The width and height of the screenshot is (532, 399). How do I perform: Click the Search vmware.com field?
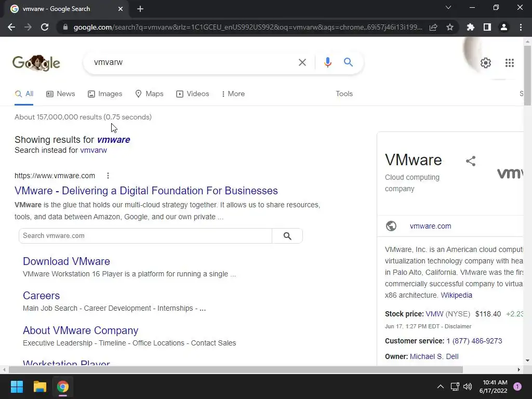pos(145,236)
